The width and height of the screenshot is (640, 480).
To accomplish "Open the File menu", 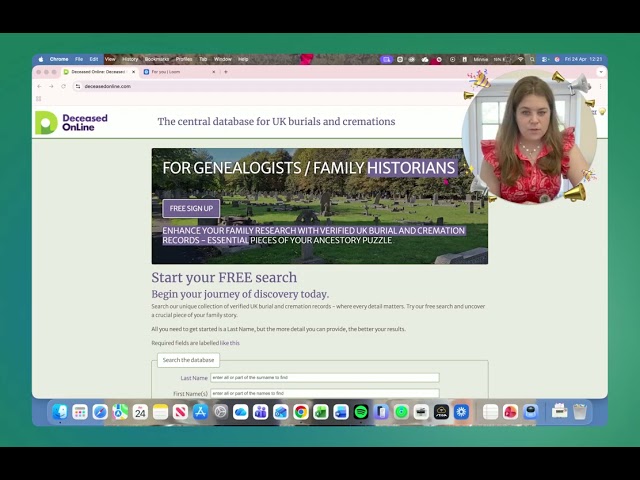I will (79, 59).
